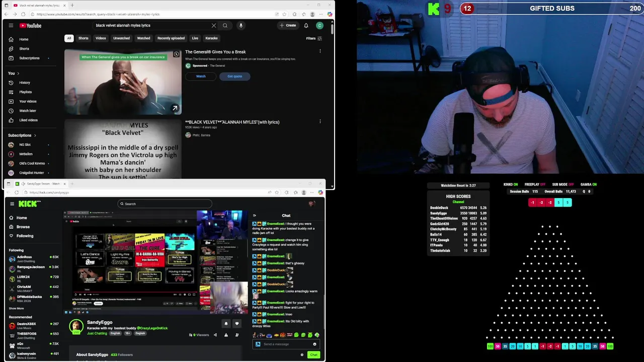Clear the YouTube search query

(214, 26)
